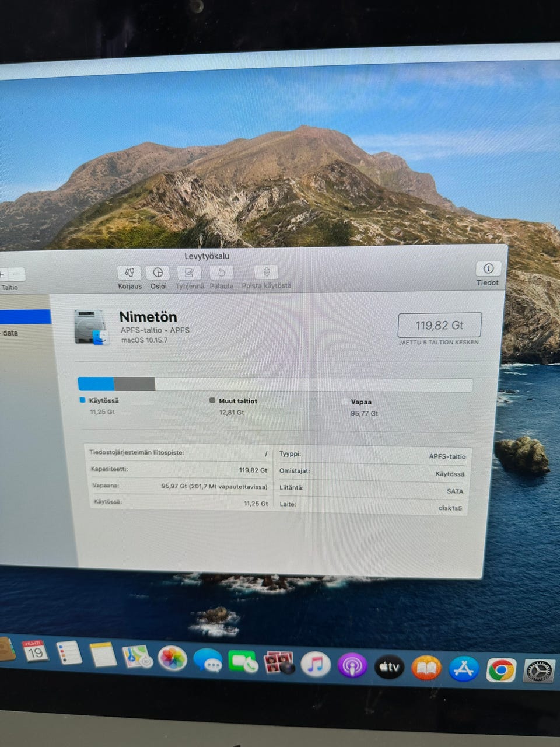Click the 119,82 Gt capacity box
Image resolution: width=560 pixels, height=747 pixels.
point(439,325)
